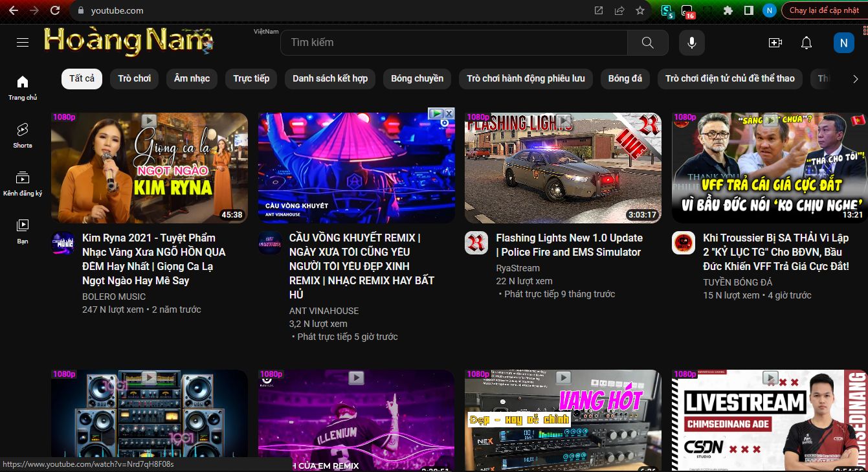Open VFF trả cái giá thumbnail

tap(770, 168)
